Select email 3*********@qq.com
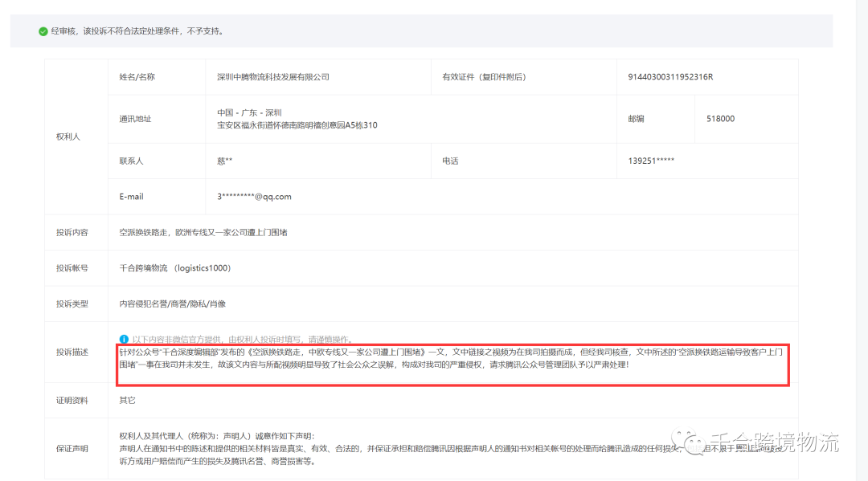The height and width of the screenshot is (481, 868). (x=254, y=196)
